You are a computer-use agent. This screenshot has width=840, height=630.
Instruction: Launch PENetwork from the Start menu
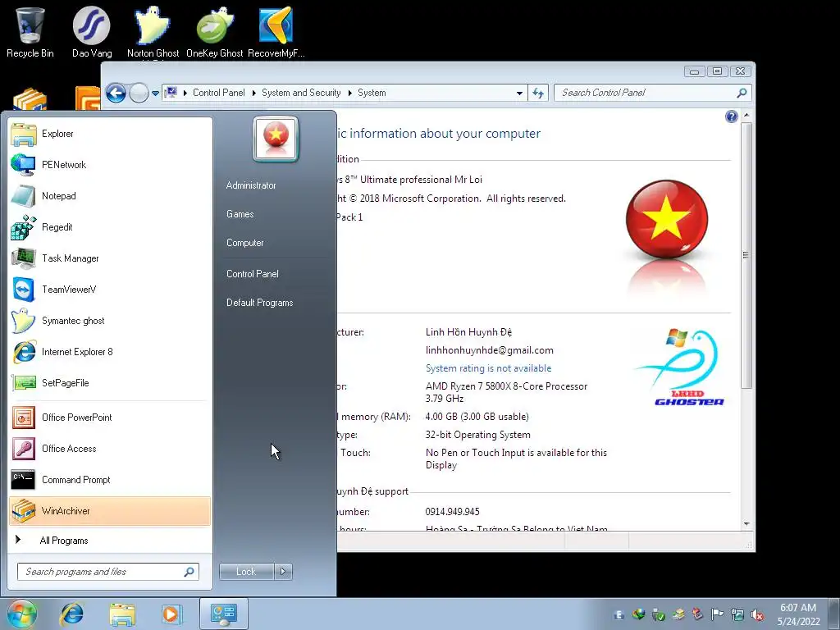click(110, 165)
